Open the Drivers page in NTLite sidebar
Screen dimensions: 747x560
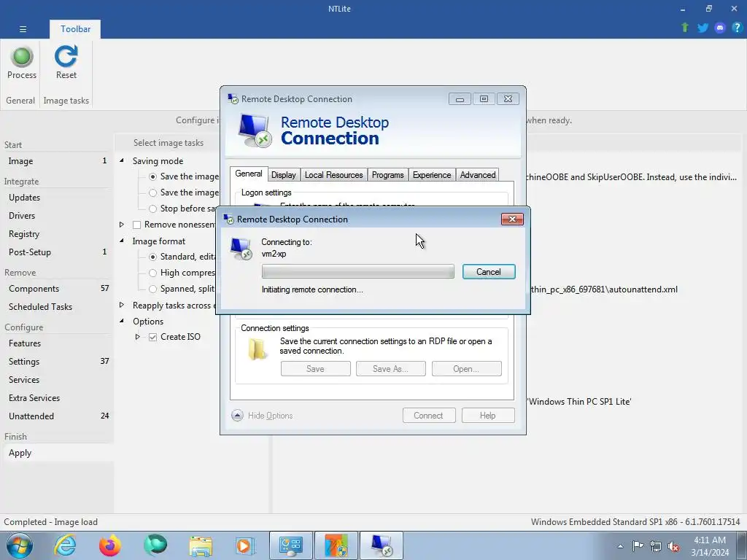coord(57,216)
